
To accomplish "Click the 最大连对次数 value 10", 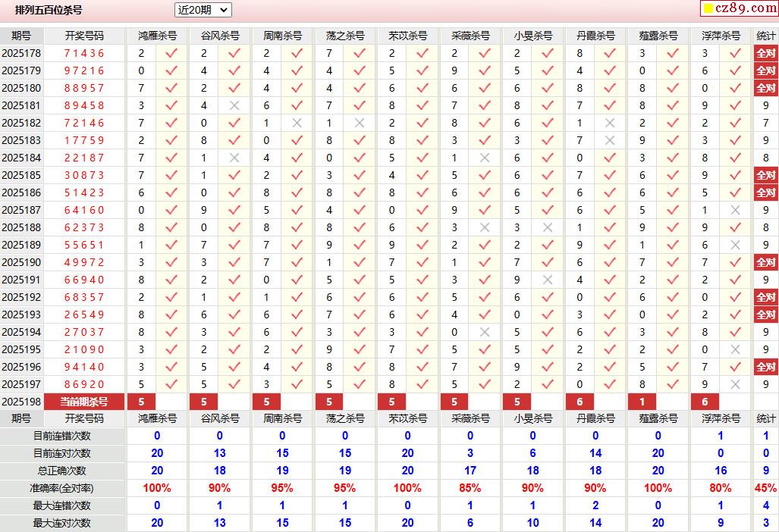I will pyautogui.click(x=532, y=523).
